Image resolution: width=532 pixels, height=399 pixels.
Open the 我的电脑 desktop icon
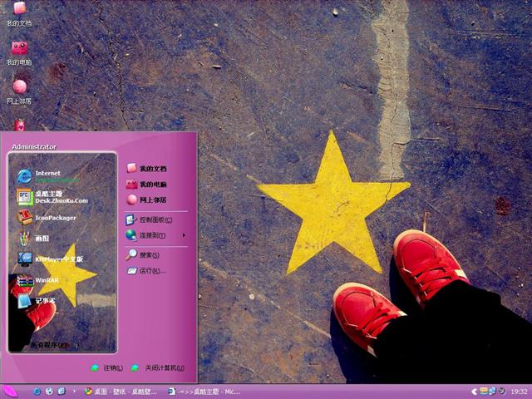click(19, 53)
